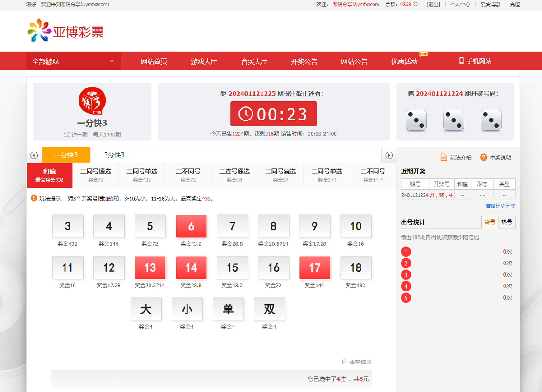Open 玩法介绍 rules document icon

[444, 157]
